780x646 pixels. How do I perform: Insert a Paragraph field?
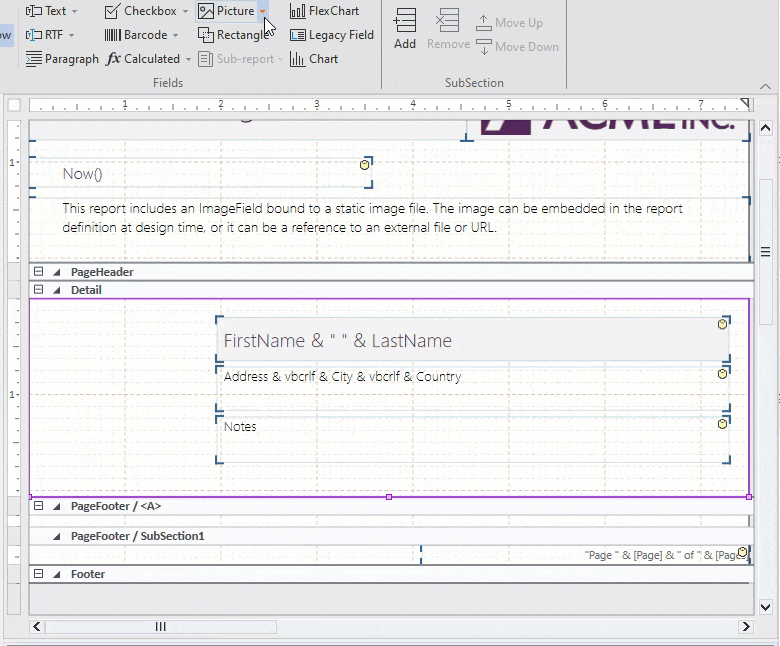click(x=62, y=59)
